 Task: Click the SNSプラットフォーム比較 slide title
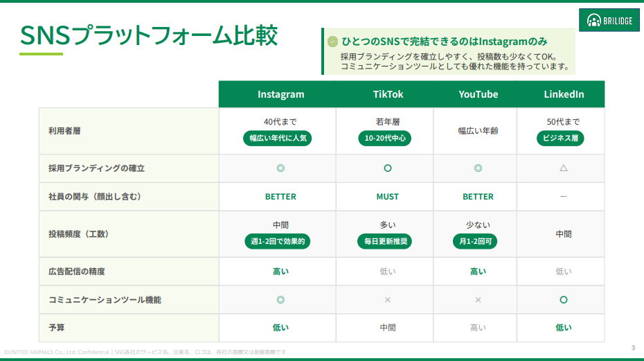(x=148, y=35)
